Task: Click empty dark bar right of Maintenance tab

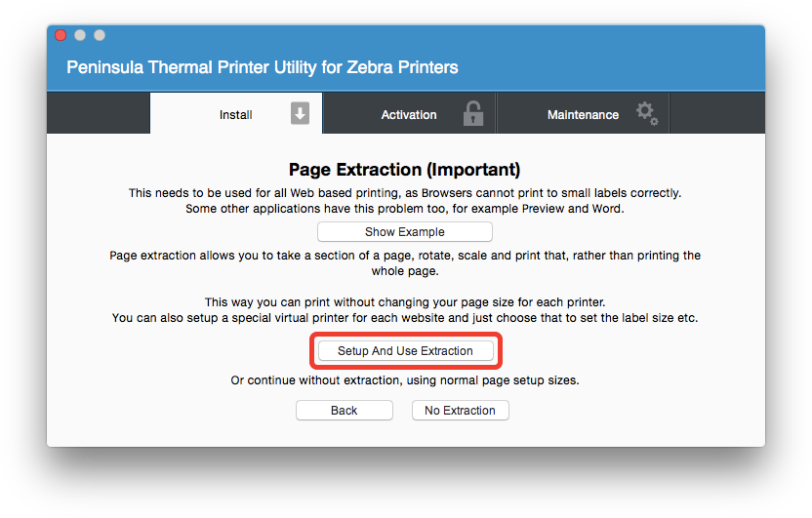Action: point(715,113)
